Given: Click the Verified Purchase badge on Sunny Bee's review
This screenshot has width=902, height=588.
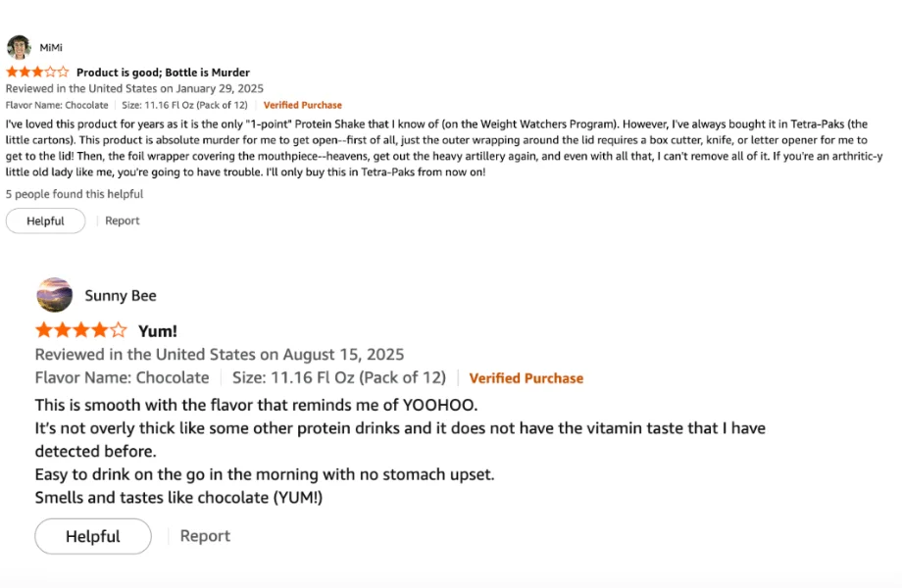Looking at the screenshot, I should pyautogui.click(x=526, y=376).
